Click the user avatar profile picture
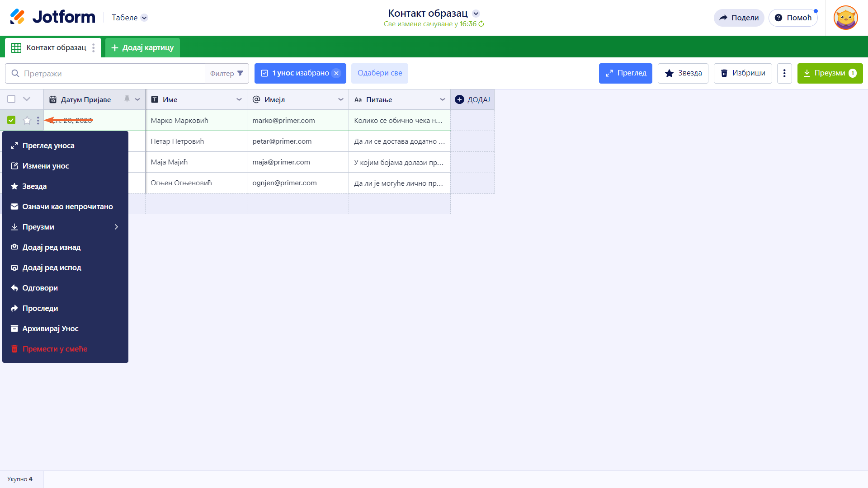 tap(845, 18)
